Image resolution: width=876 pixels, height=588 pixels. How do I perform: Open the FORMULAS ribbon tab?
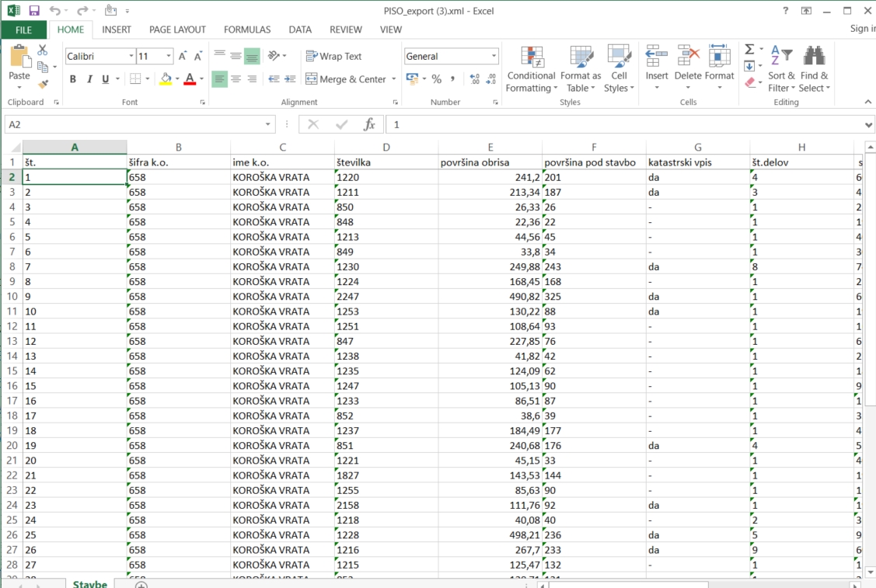[247, 30]
